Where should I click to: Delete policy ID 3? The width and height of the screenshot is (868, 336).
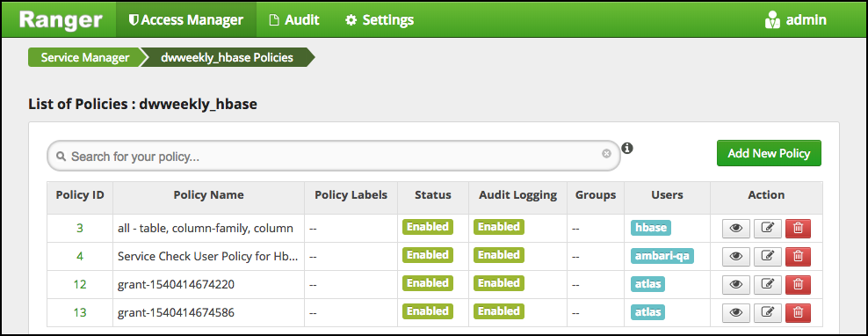tap(798, 228)
